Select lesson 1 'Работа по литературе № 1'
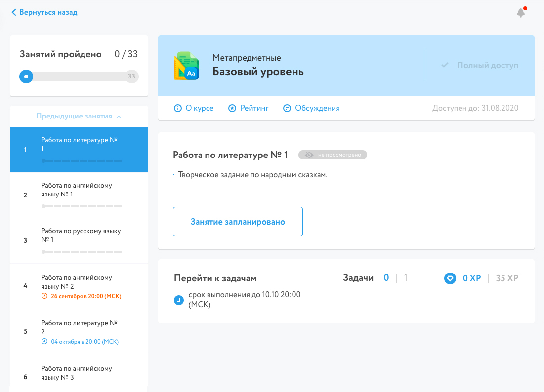The image size is (544, 392). 79,150
